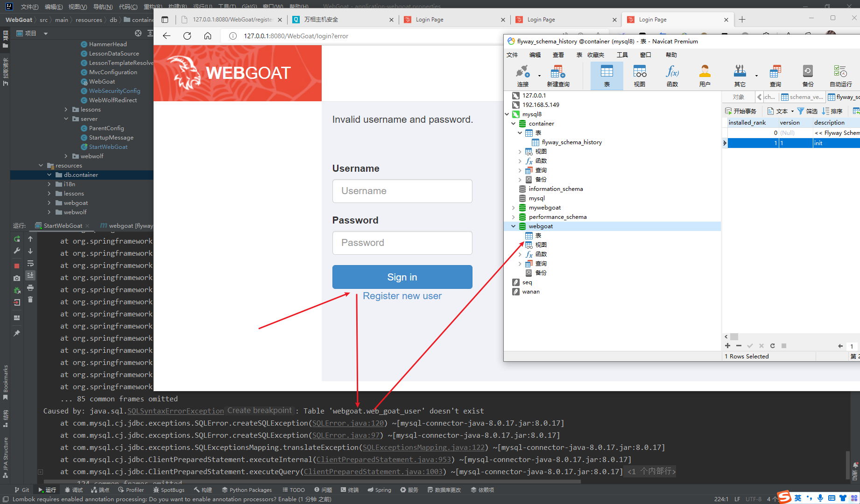The width and height of the screenshot is (860, 504).
Task: Open Navicat's 收藏夹 menu
Action: tap(596, 55)
